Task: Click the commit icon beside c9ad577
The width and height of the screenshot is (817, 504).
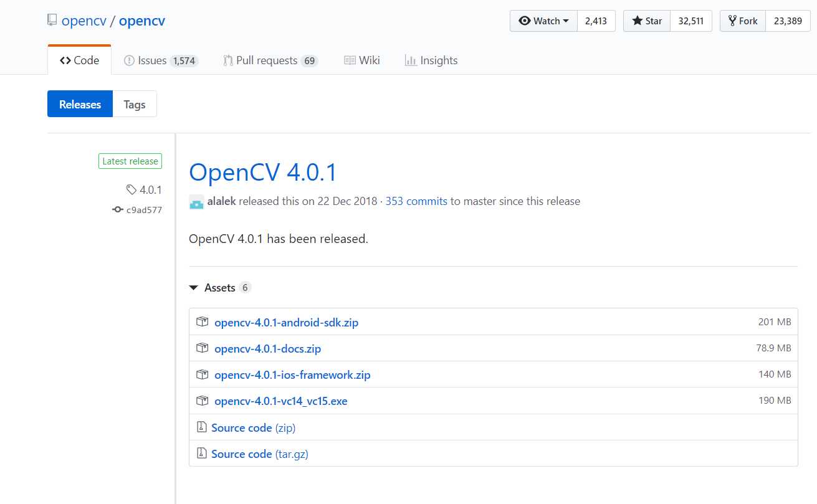Action: [x=118, y=210]
